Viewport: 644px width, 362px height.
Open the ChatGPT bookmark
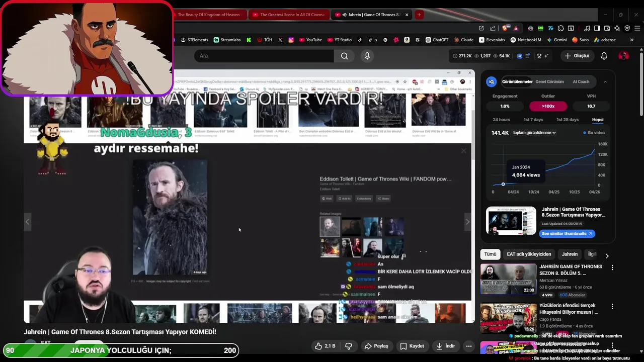click(437, 40)
